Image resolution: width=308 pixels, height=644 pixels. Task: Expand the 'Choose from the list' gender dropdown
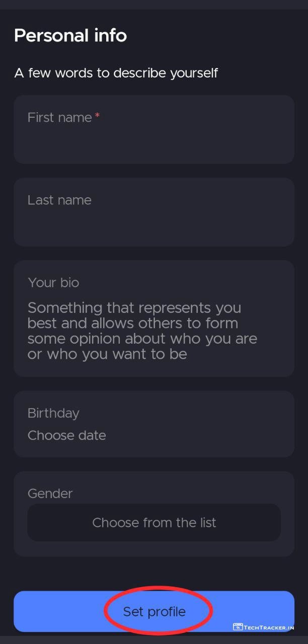click(x=154, y=523)
